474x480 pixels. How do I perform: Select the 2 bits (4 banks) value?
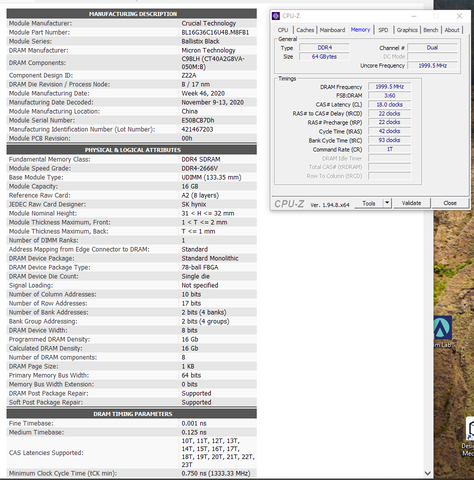[204, 312]
